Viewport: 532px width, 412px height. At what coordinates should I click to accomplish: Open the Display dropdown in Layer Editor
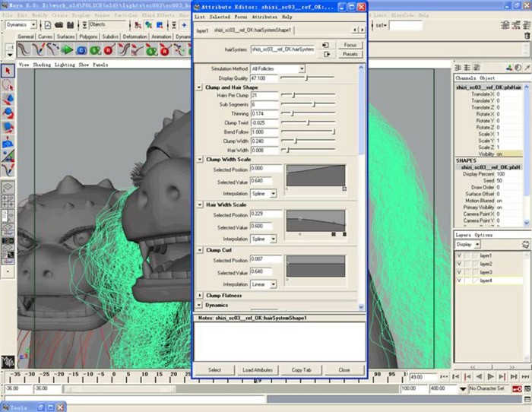click(467, 244)
